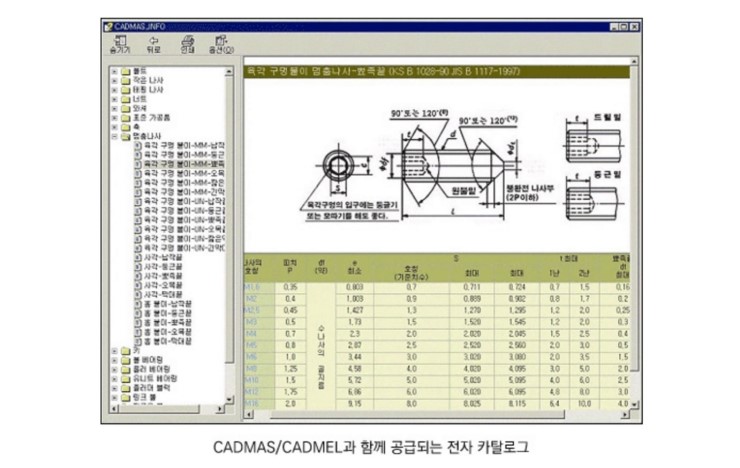Click the folder icon next to 볼트
The height and width of the screenshot is (468, 740).
(126, 71)
